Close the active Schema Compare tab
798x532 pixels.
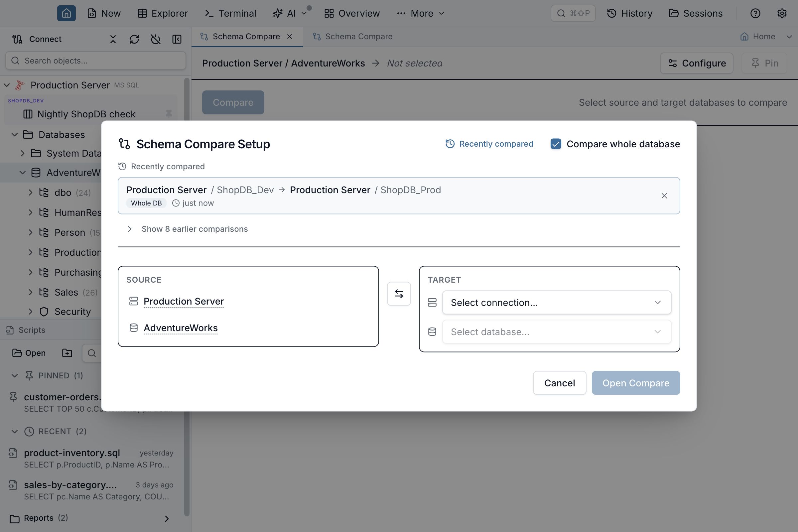click(x=290, y=36)
